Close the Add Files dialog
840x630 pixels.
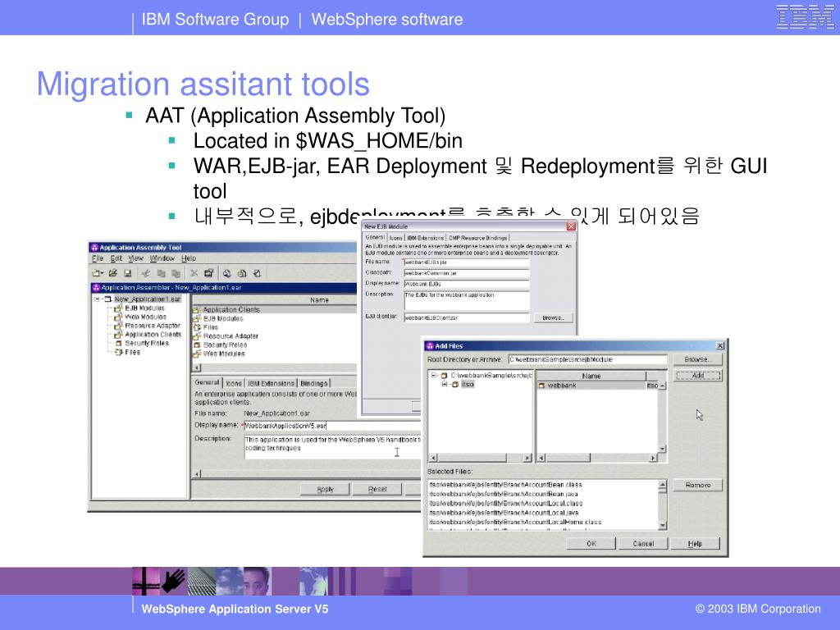pos(720,346)
